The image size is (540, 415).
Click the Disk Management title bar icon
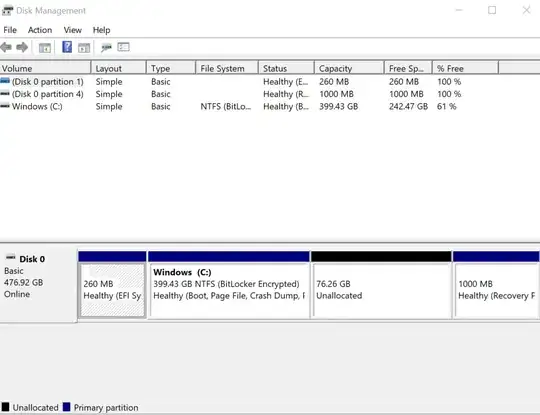click(x=7, y=10)
